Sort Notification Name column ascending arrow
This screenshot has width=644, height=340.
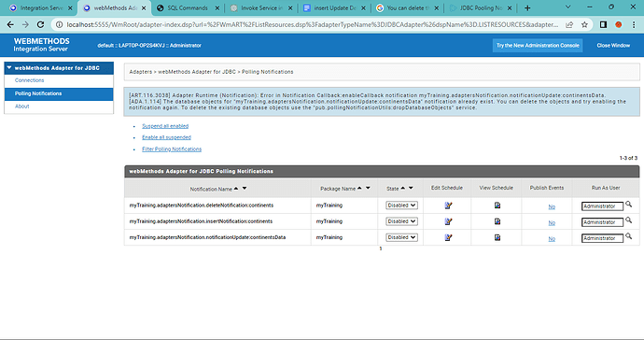point(236,189)
